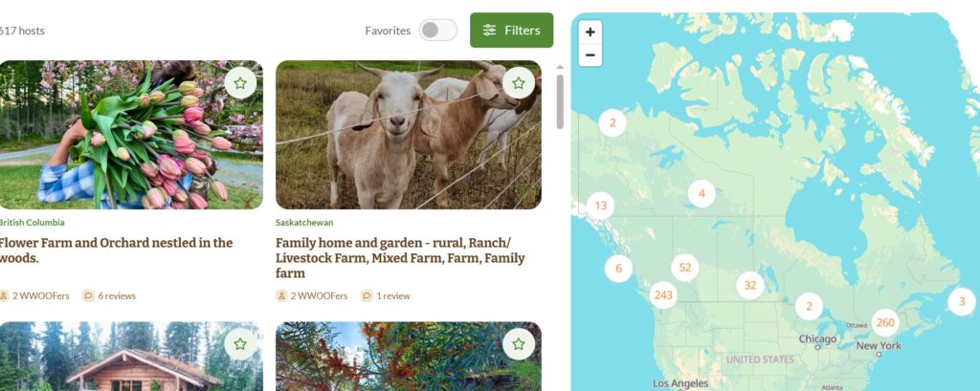View the goats photo thumbnail

[408, 134]
